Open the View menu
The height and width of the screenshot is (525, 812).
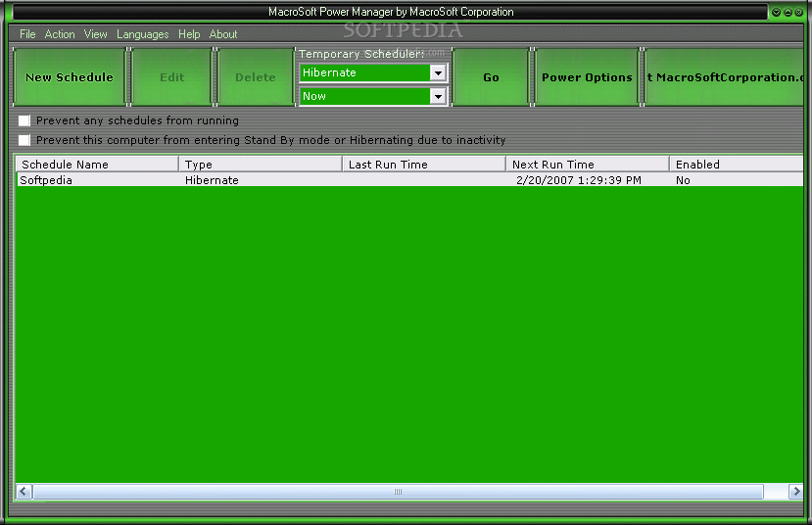click(95, 34)
